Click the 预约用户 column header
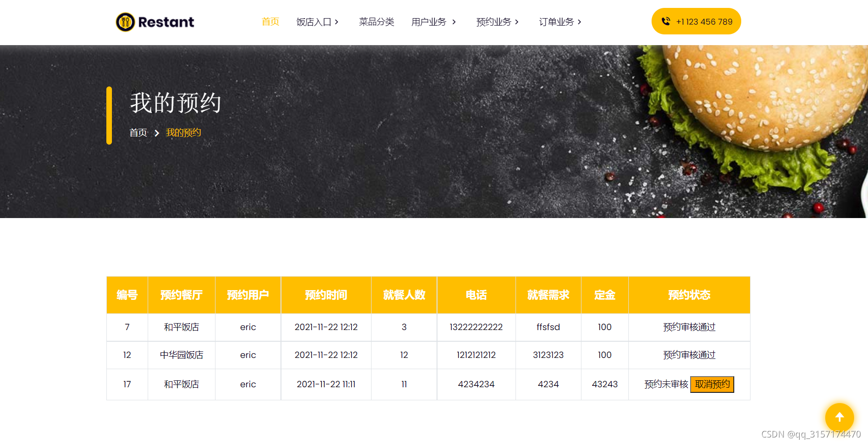Image resolution: width=868 pixels, height=444 pixels. click(248, 295)
